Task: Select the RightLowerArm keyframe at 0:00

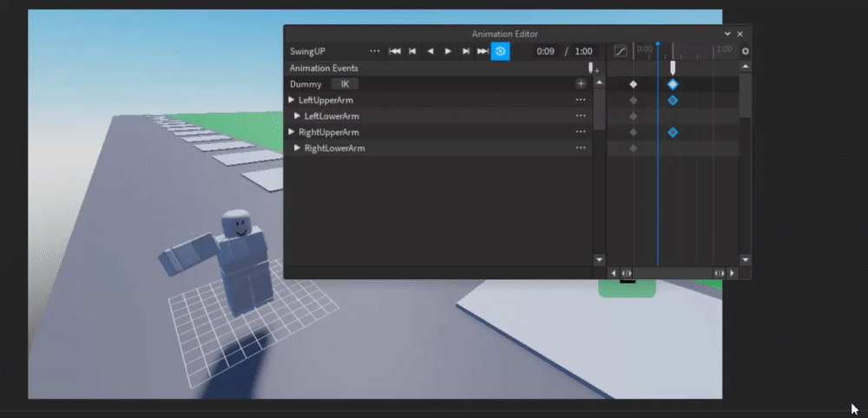Action: 634,148
